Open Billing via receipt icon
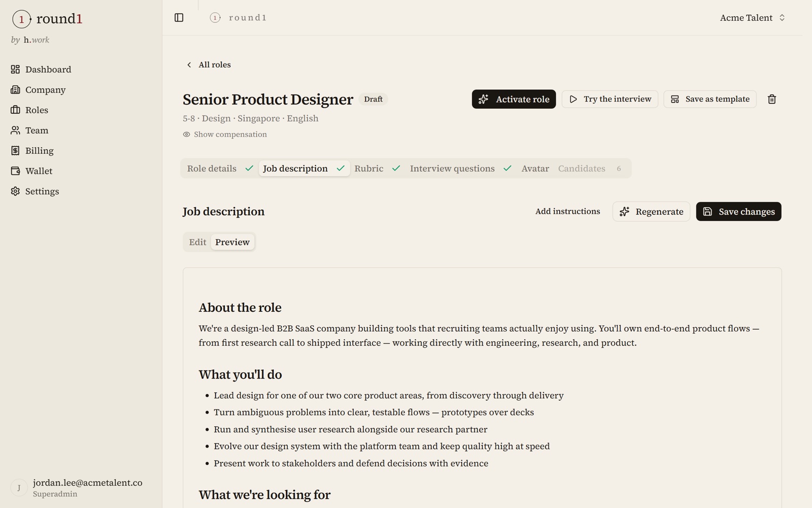Image resolution: width=812 pixels, height=508 pixels. pyautogui.click(x=15, y=150)
